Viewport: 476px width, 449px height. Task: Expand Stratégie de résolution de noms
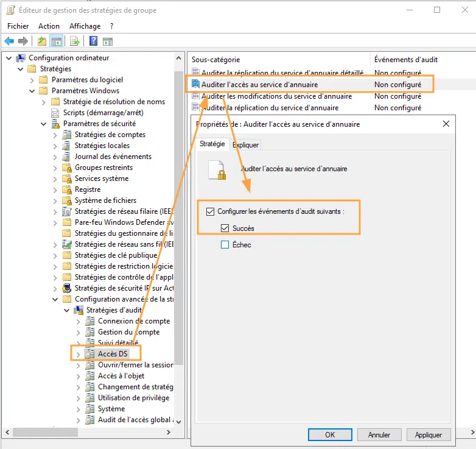43,102
